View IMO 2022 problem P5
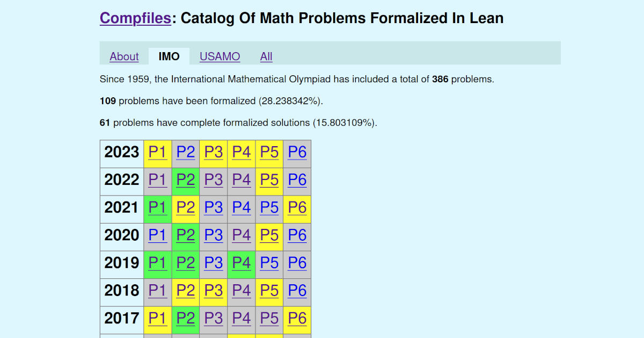 (x=269, y=179)
